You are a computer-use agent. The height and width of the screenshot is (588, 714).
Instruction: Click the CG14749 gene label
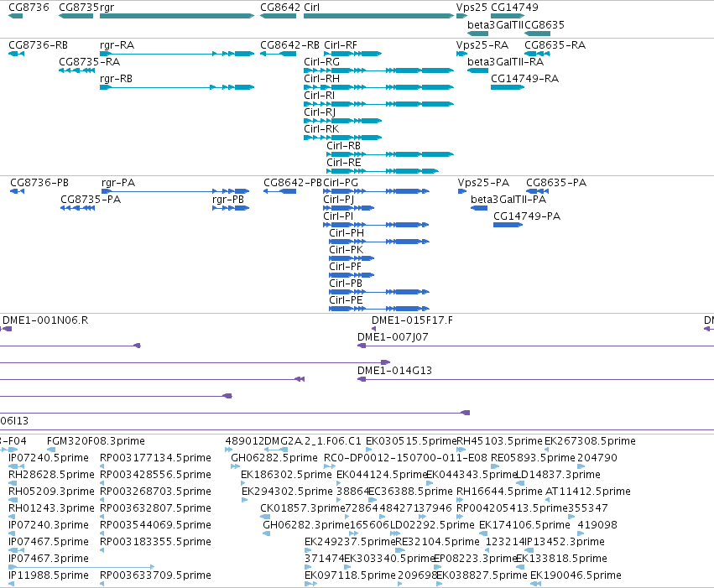click(514, 8)
